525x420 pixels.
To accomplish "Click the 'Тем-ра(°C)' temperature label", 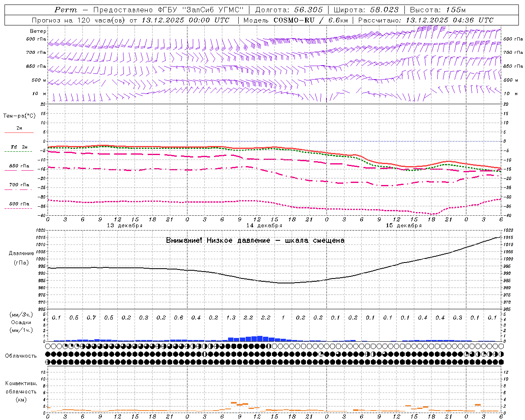I will point(19,116).
